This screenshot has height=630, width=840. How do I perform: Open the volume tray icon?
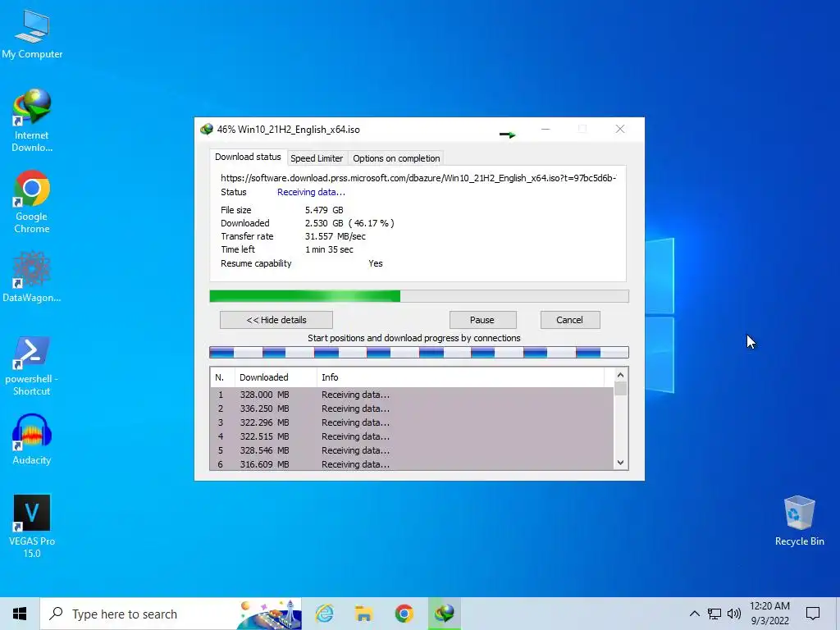[734, 614]
